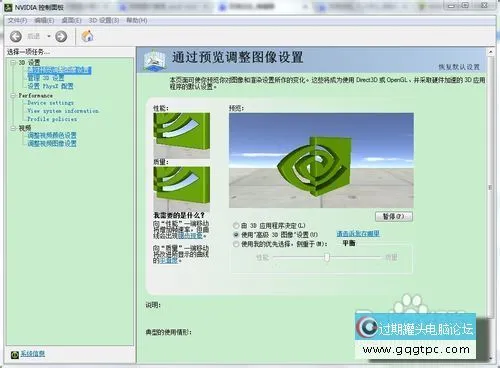Collapse the Performance tree node
This screenshot has height=368, width=500.
pos(13,96)
